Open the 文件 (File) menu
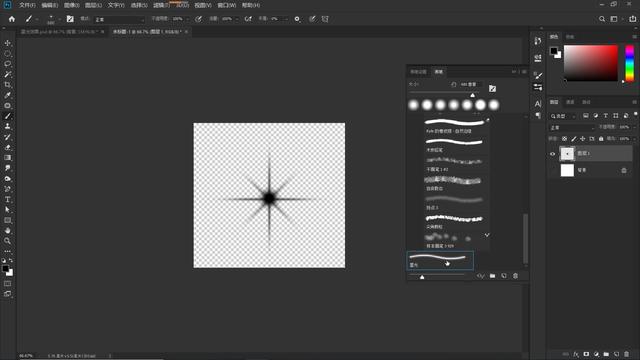 [x=27, y=5]
